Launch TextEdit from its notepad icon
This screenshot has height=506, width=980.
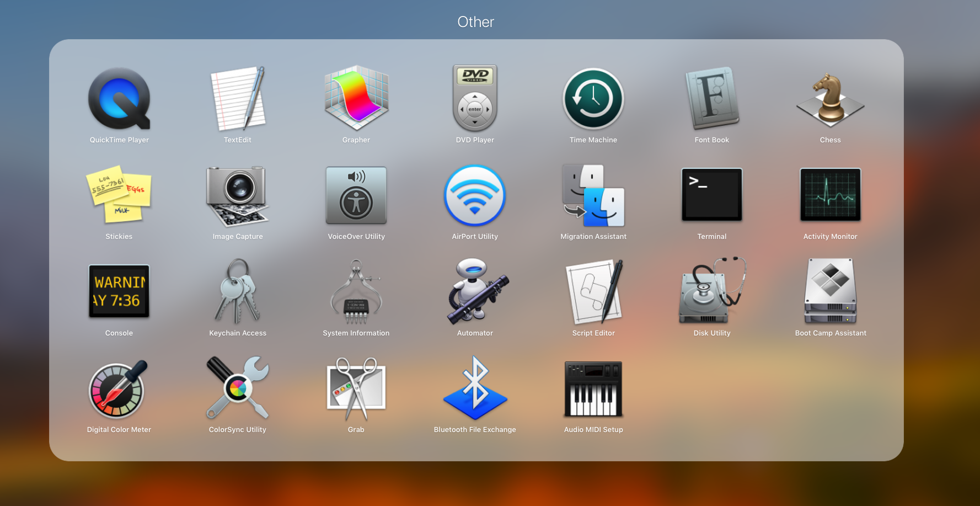coord(238,99)
